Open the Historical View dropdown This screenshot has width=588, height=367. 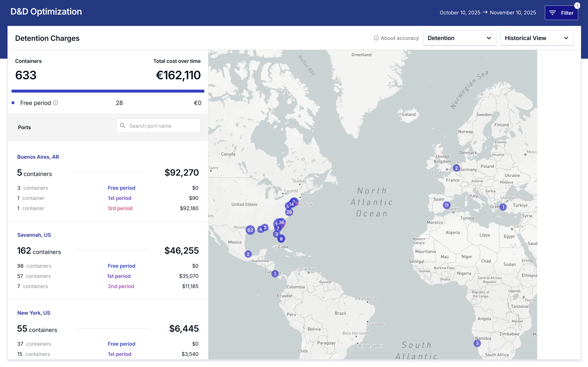(537, 38)
